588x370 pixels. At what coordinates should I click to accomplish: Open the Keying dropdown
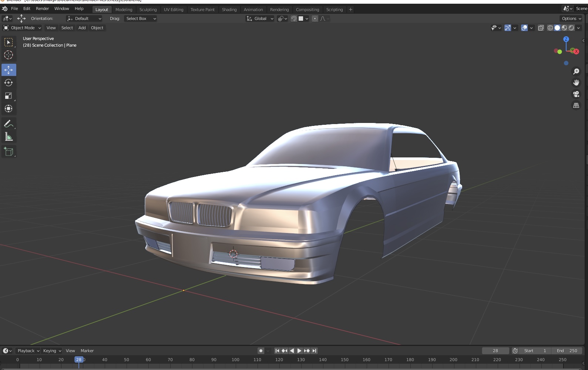click(x=52, y=351)
